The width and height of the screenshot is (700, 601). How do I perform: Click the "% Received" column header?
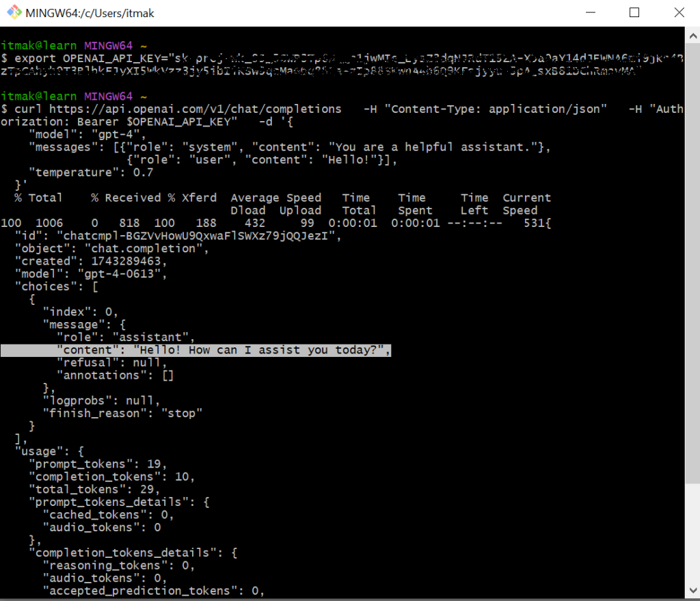tap(126, 198)
